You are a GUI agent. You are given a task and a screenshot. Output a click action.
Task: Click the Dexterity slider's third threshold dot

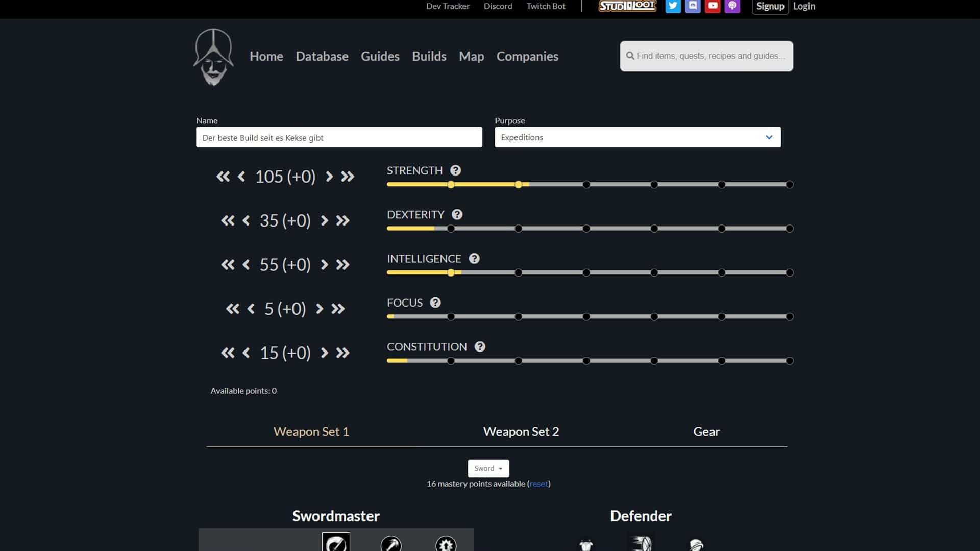tap(586, 229)
